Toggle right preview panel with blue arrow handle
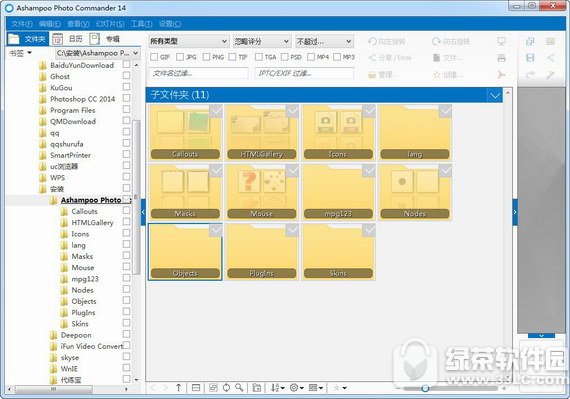 (x=515, y=212)
